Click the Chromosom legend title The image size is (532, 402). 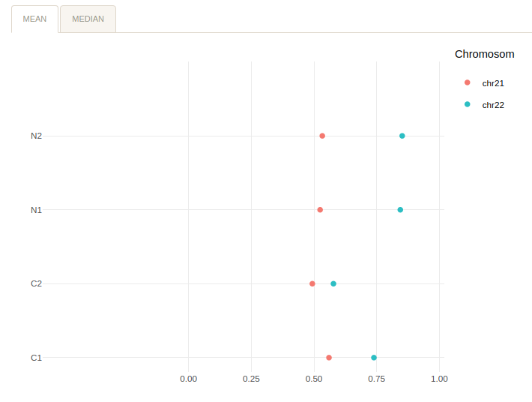[485, 54]
